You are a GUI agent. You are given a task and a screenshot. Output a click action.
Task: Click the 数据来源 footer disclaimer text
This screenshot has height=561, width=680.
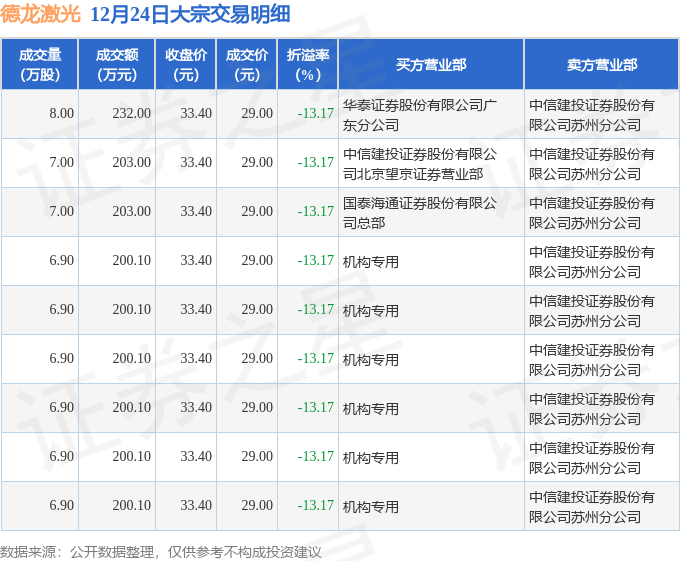click(160, 552)
